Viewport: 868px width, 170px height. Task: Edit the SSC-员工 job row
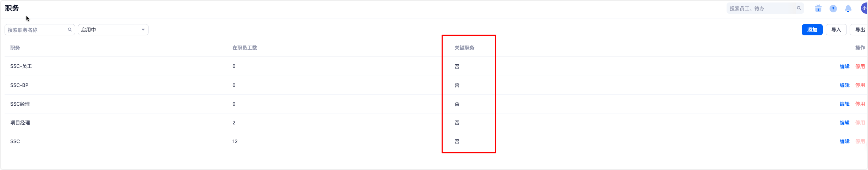coord(844,66)
